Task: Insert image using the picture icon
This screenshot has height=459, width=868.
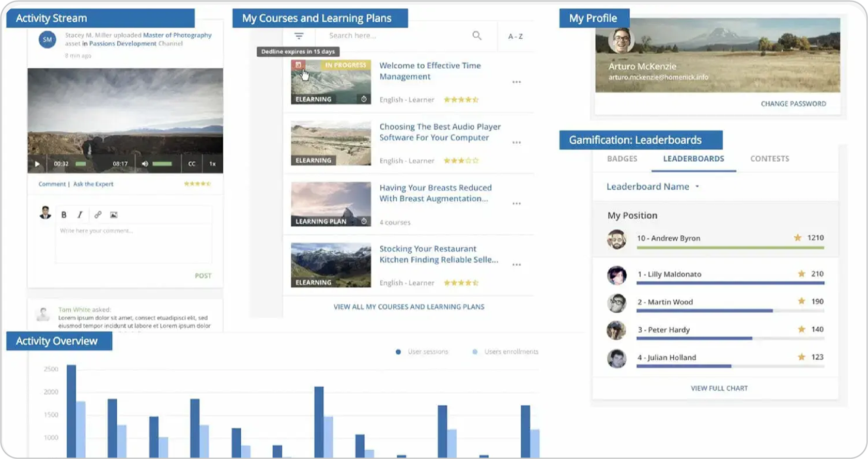Action: tap(114, 215)
